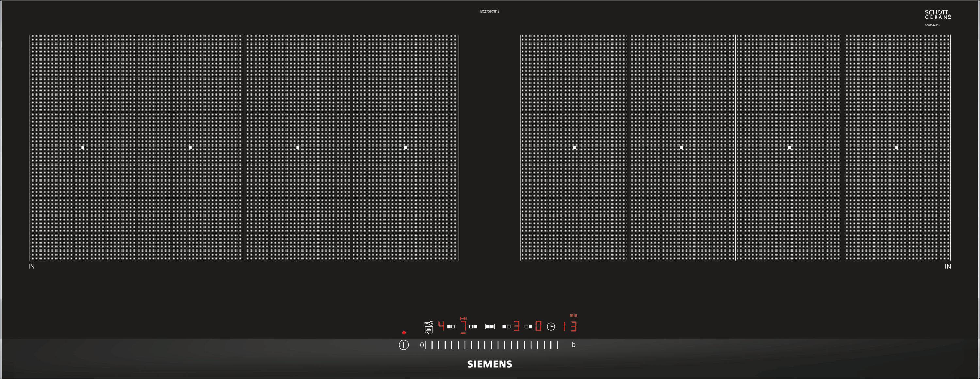Tap the red 13 min timer display
Screen dimensions: 980x379
click(570, 326)
